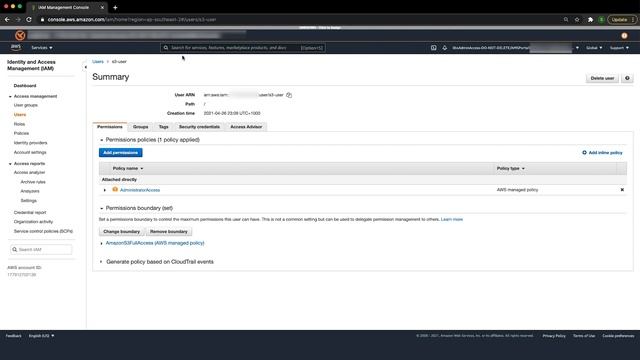Click the Delete user button
The image size is (640, 360).
602,78
